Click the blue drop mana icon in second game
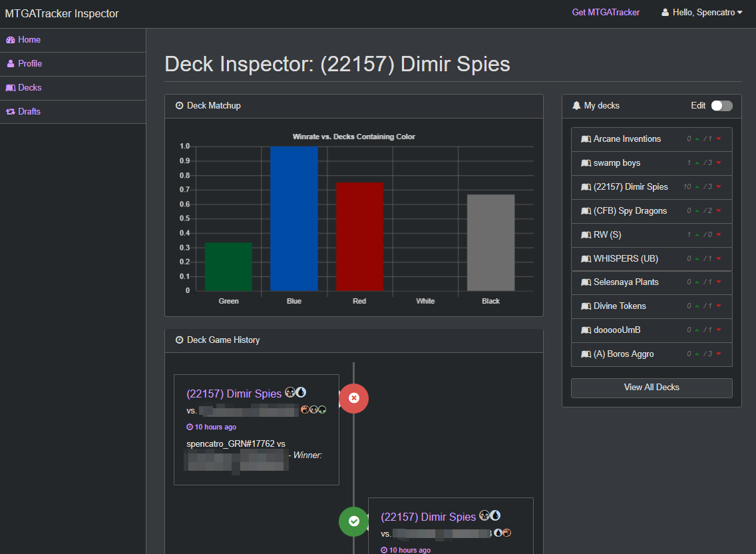Image resolution: width=756 pixels, height=554 pixels. 495,516
